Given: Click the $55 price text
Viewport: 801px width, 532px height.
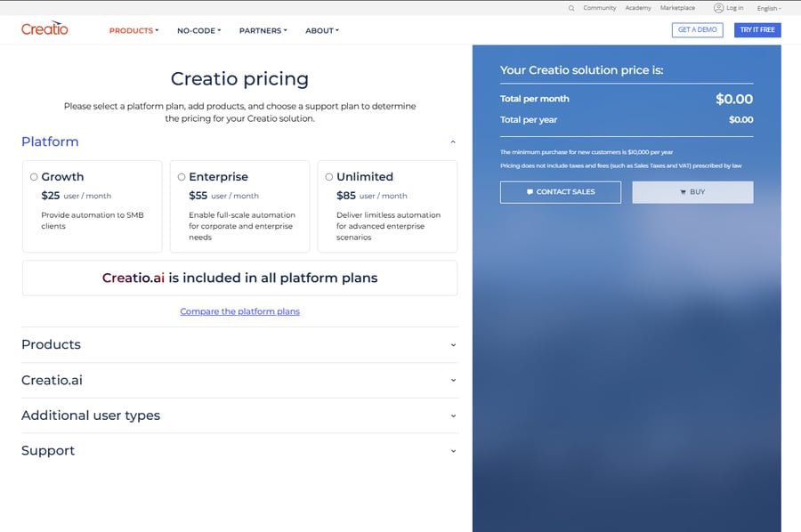Looking at the screenshot, I should (x=198, y=196).
